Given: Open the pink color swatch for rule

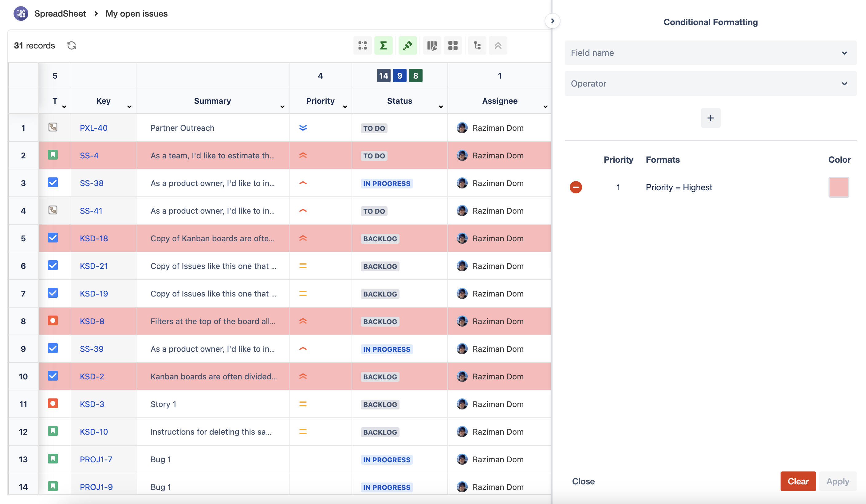Looking at the screenshot, I should (x=839, y=188).
